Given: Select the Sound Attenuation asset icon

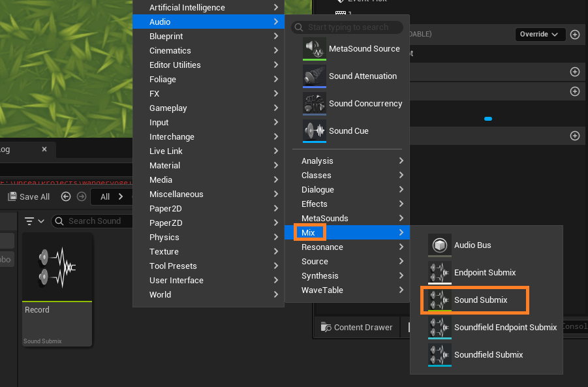Looking at the screenshot, I should click(314, 76).
